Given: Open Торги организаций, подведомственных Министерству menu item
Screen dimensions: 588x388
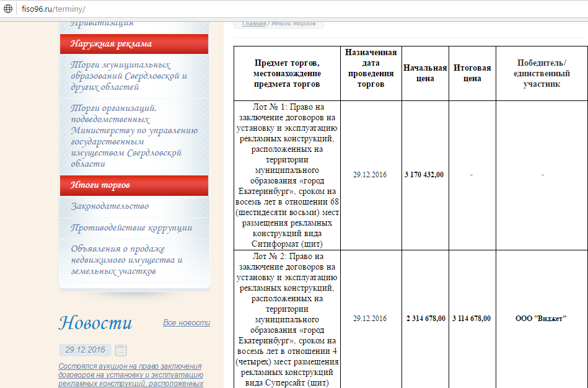Looking at the screenshot, I should (x=134, y=136).
